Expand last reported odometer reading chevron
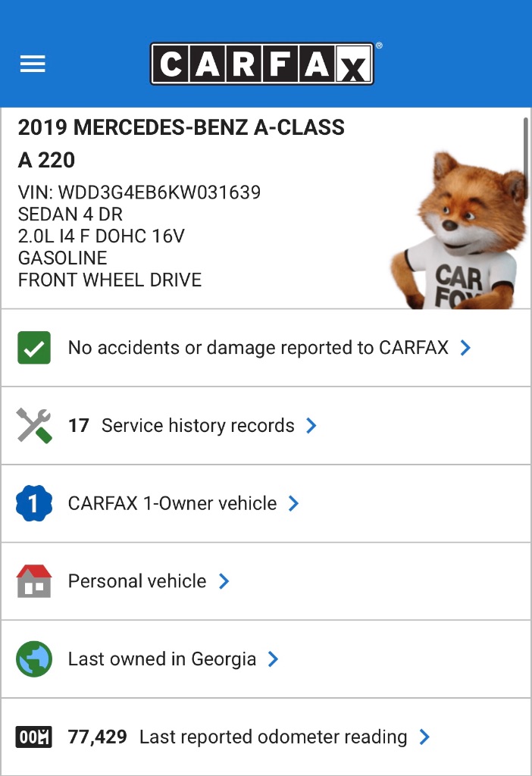The height and width of the screenshot is (776, 532). click(424, 737)
